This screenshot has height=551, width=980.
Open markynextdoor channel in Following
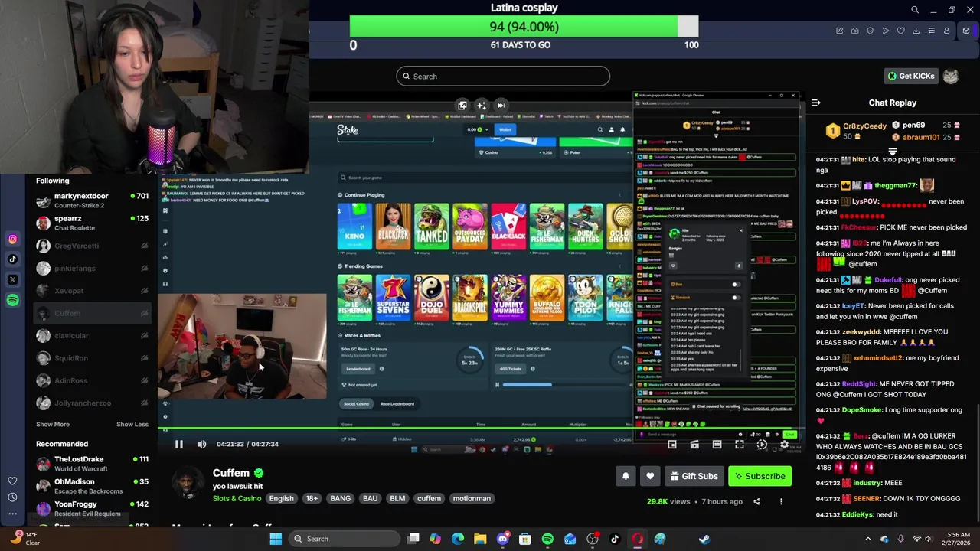point(93,201)
